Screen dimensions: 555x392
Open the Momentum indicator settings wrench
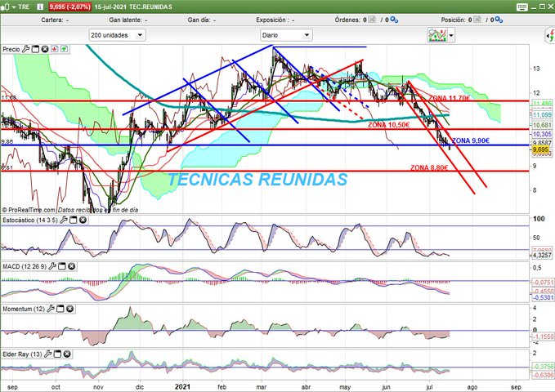tap(51, 309)
